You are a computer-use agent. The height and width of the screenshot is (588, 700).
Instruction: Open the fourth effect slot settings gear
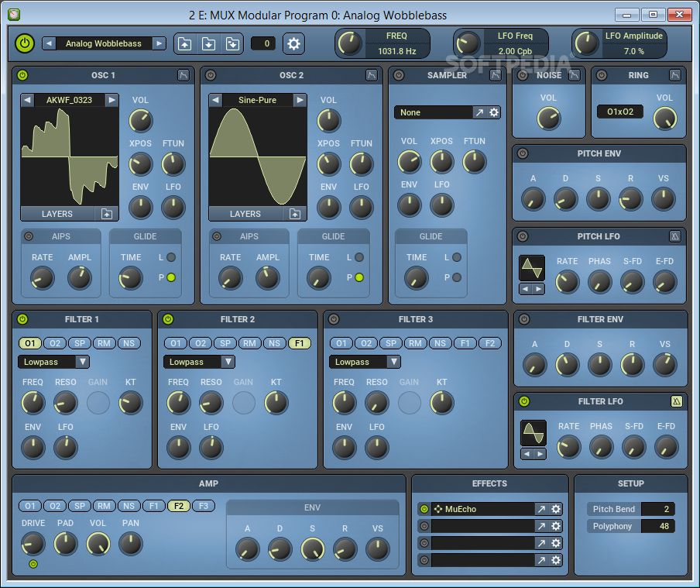556,560
